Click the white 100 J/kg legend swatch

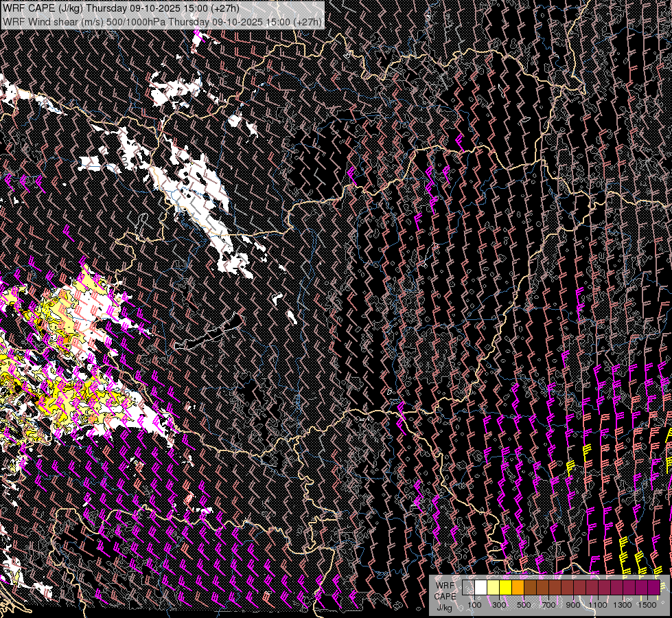pos(480,588)
